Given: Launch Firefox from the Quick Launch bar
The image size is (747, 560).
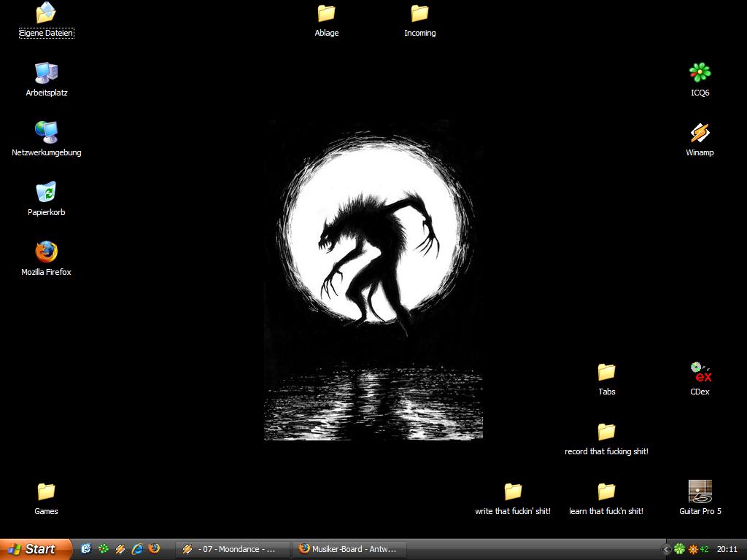Looking at the screenshot, I should pyautogui.click(x=155, y=549).
